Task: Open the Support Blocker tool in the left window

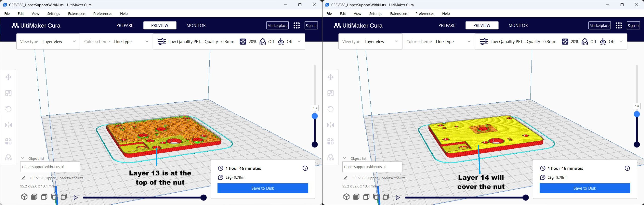Action: click(8, 157)
